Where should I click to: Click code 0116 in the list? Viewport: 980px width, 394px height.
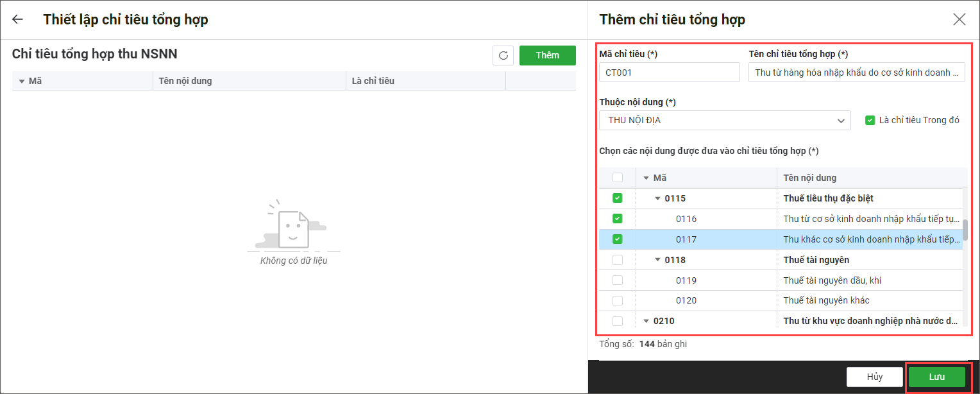coord(686,219)
